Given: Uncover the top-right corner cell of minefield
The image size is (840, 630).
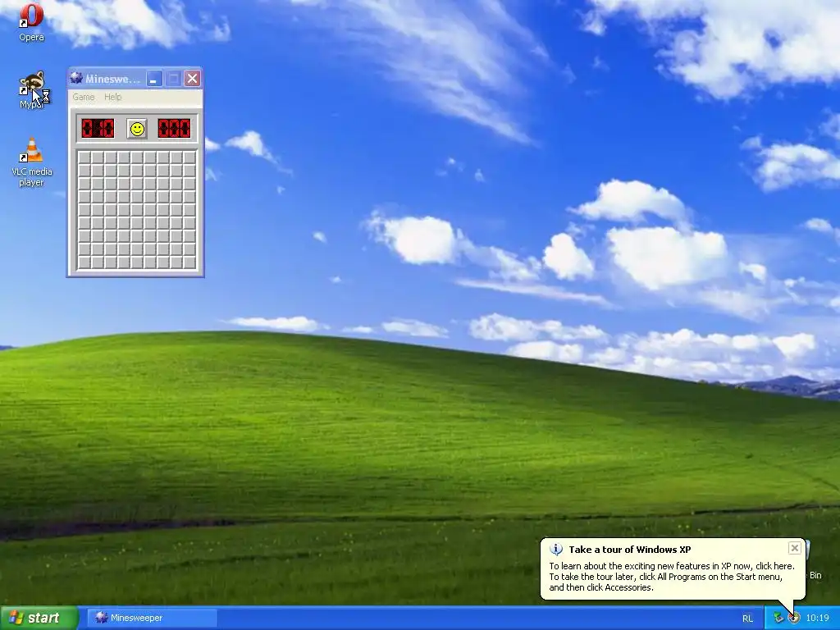Looking at the screenshot, I should tap(189, 157).
